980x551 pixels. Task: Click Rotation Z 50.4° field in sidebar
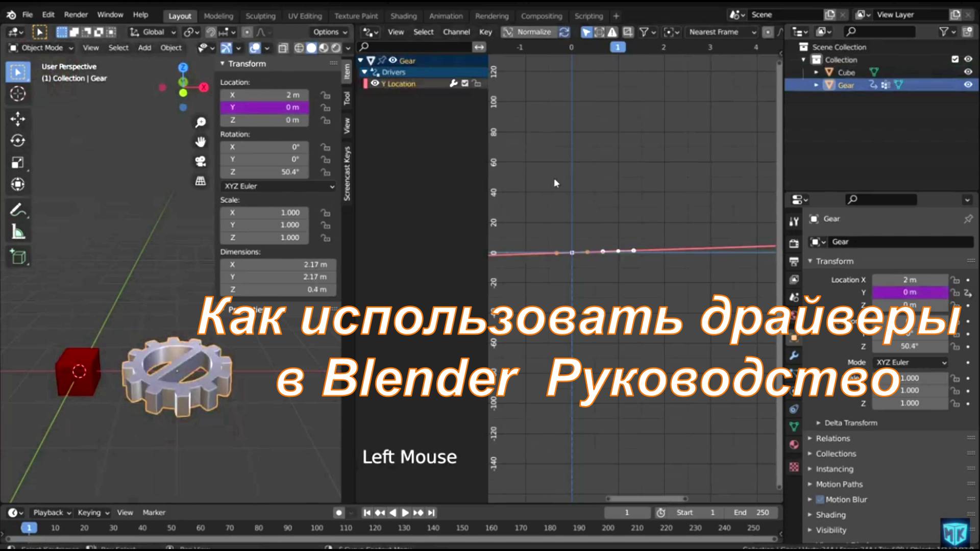(x=264, y=172)
